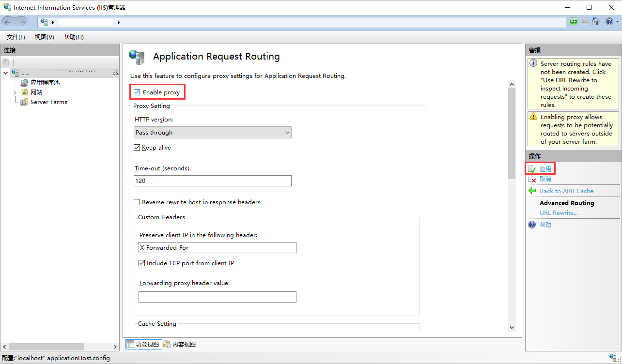Open the 视图(V) menu
The height and width of the screenshot is (364, 622).
45,37
